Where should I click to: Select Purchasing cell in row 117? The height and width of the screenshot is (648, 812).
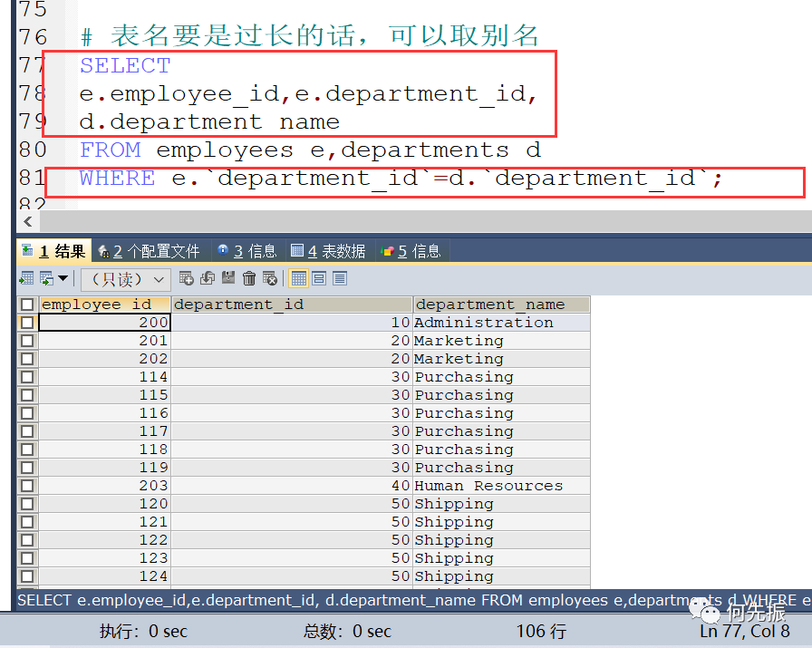tap(501, 431)
